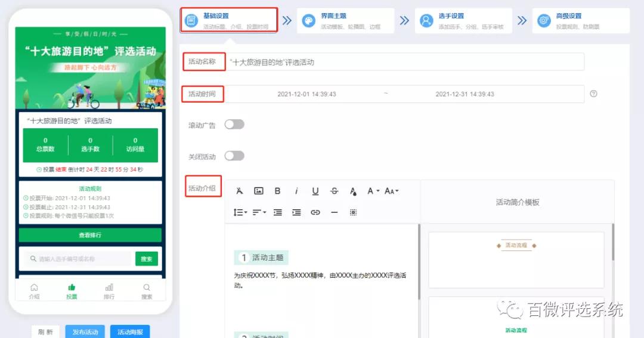Screen dimensions: 644x338
Task: Click the banner image in phone preview
Action: click(x=91, y=68)
